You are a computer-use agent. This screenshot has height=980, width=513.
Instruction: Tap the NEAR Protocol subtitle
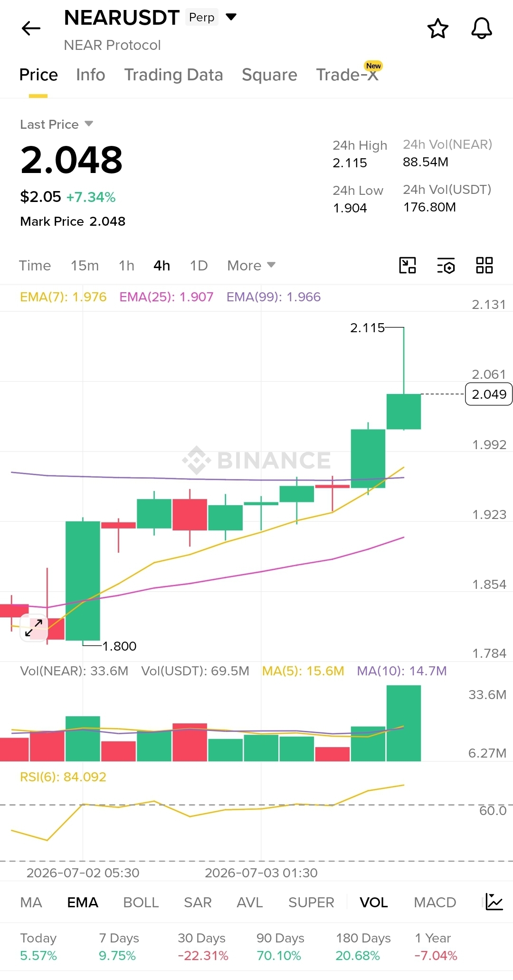(113, 45)
